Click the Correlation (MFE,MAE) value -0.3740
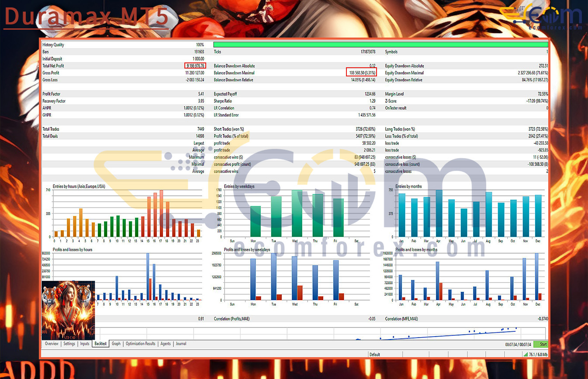Screen dimensions: 588x379 543,319
